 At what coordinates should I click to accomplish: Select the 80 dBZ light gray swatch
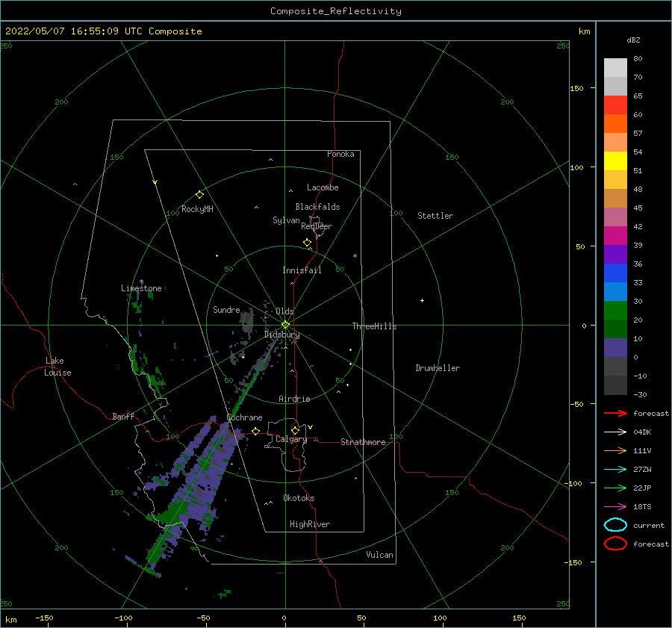(615, 67)
